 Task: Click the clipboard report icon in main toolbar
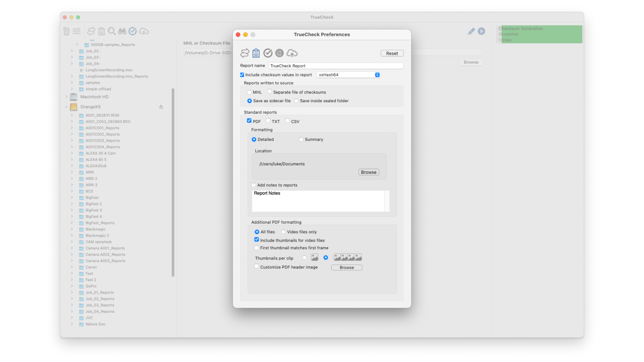[101, 31]
